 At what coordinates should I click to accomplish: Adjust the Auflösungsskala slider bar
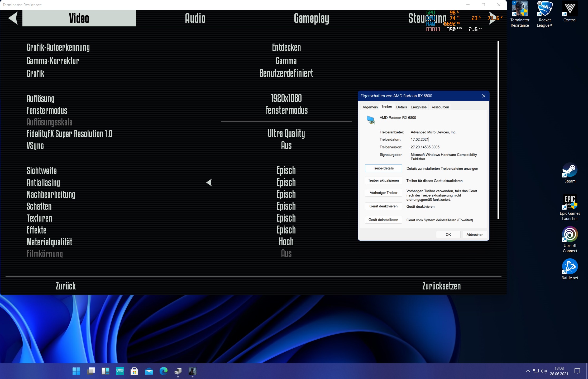click(x=286, y=122)
